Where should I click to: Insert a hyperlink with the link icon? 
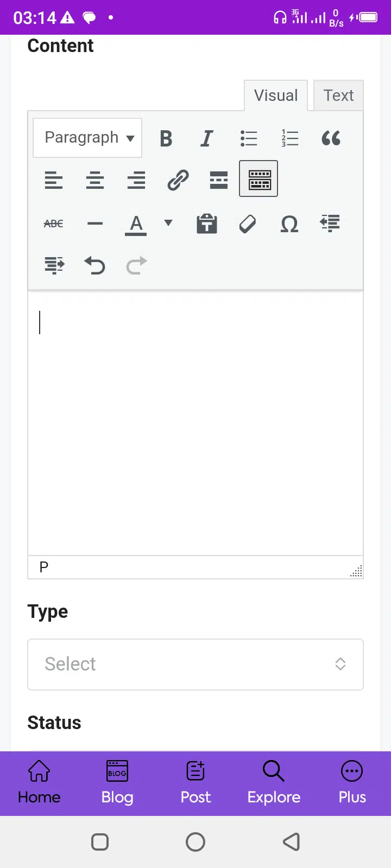(178, 180)
